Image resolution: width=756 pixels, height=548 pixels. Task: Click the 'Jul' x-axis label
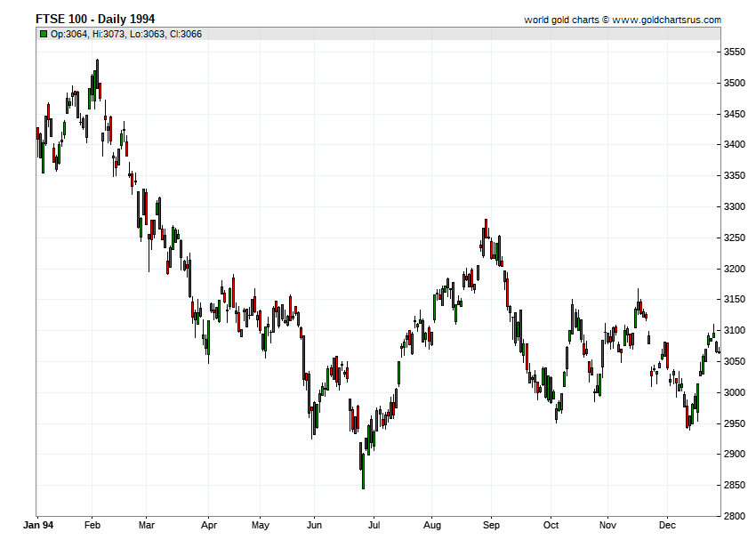coord(374,525)
